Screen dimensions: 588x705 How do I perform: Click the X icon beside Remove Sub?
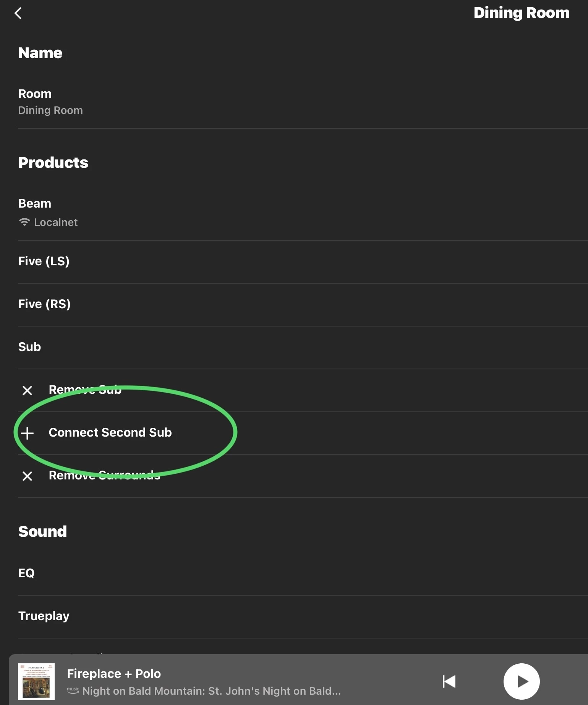(27, 390)
